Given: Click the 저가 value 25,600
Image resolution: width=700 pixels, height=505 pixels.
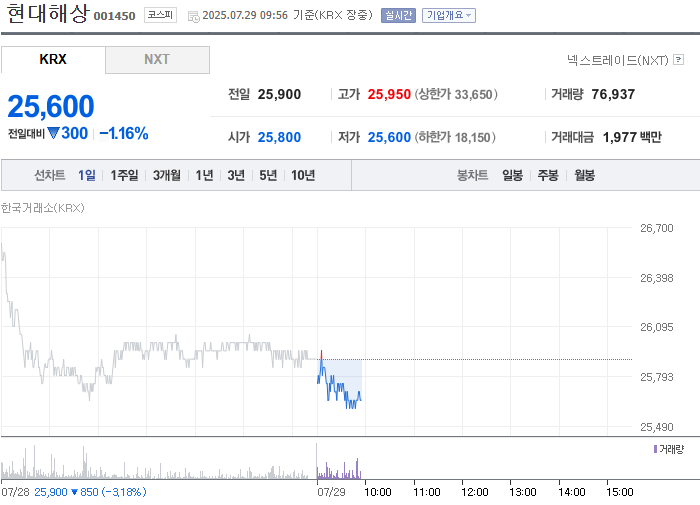Looking at the screenshot, I should [x=389, y=137].
